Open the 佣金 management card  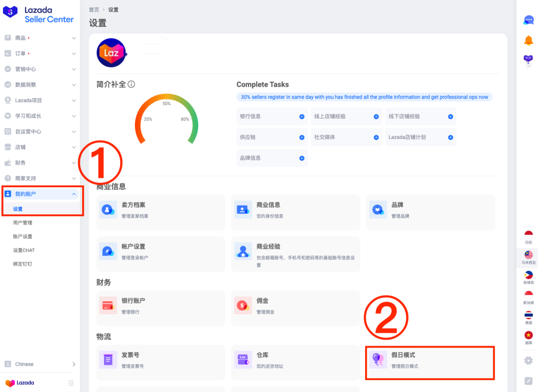coord(295,308)
